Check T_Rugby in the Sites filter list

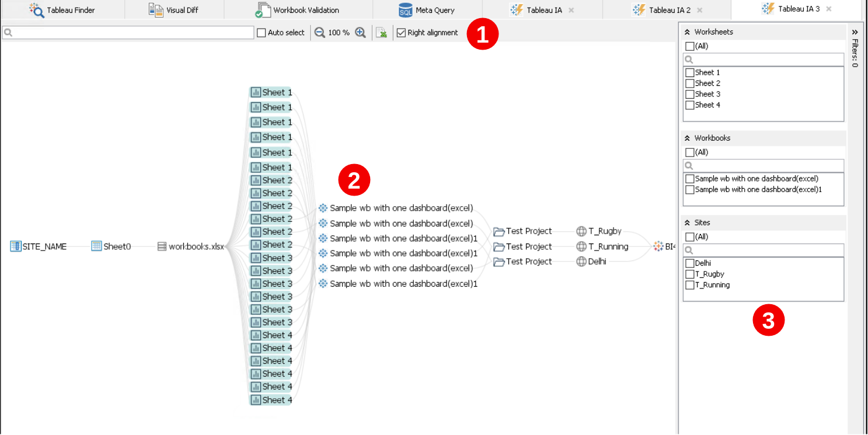coord(689,274)
